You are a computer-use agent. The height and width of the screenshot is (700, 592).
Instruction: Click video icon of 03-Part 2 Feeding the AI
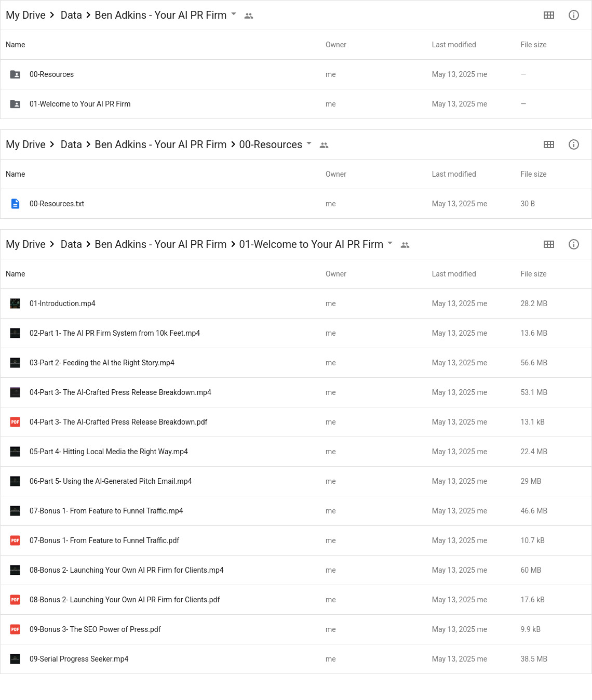click(x=15, y=363)
